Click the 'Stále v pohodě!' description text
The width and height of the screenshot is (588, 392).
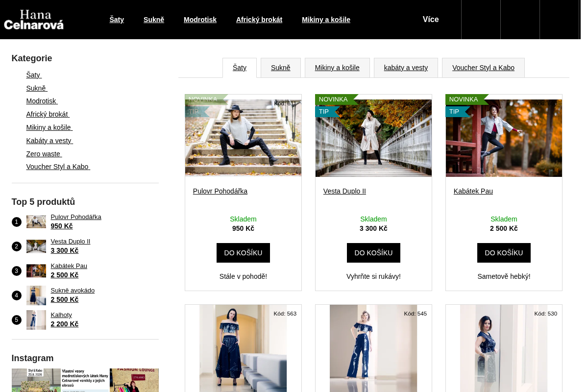coord(243,276)
